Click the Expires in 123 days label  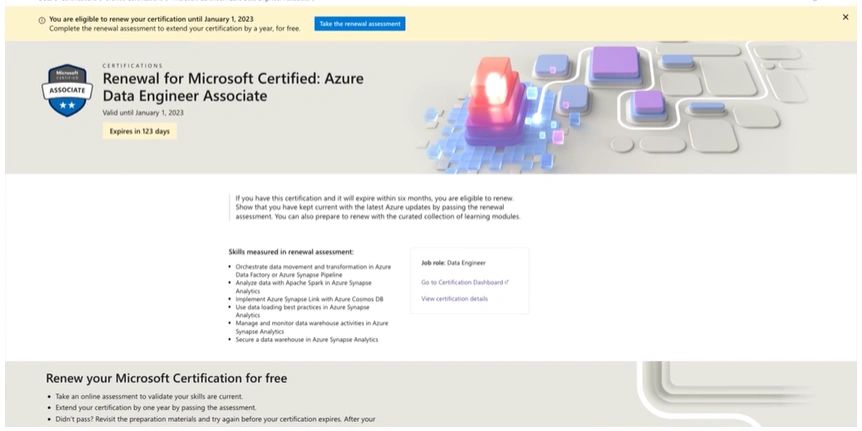(140, 131)
